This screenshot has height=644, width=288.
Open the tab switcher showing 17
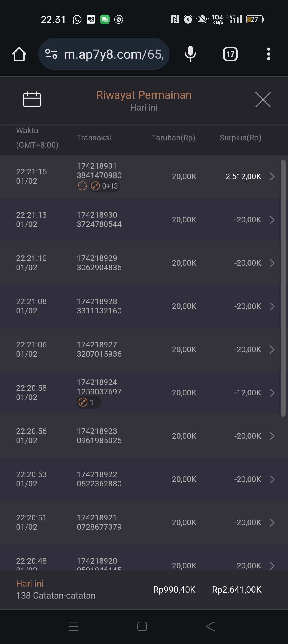[x=230, y=54]
